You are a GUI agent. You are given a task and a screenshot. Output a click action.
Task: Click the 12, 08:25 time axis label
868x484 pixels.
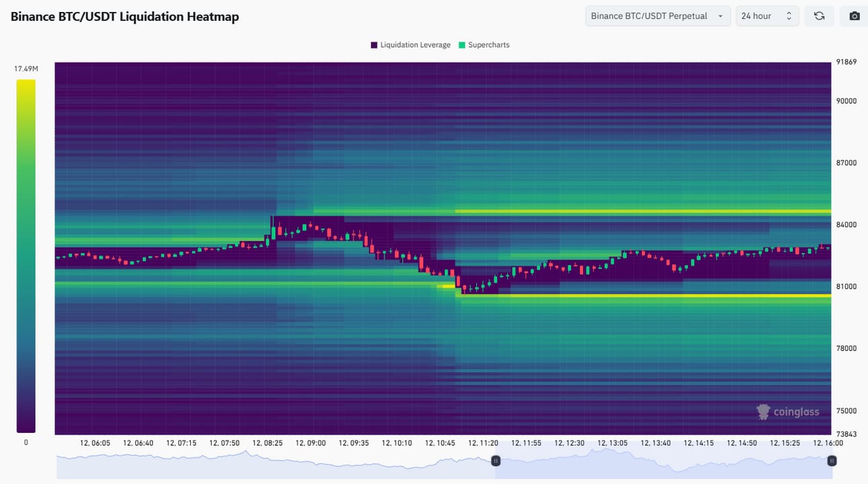click(x=267, y=443)
